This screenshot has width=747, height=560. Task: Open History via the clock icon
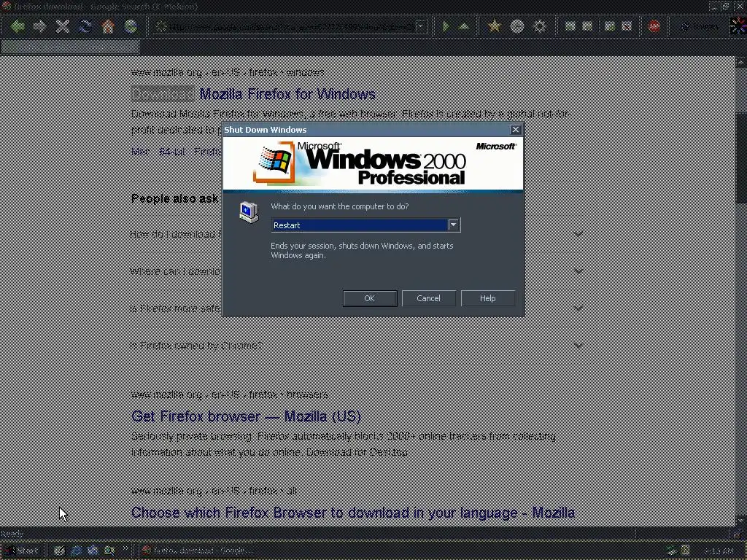[x=517, y=26]
